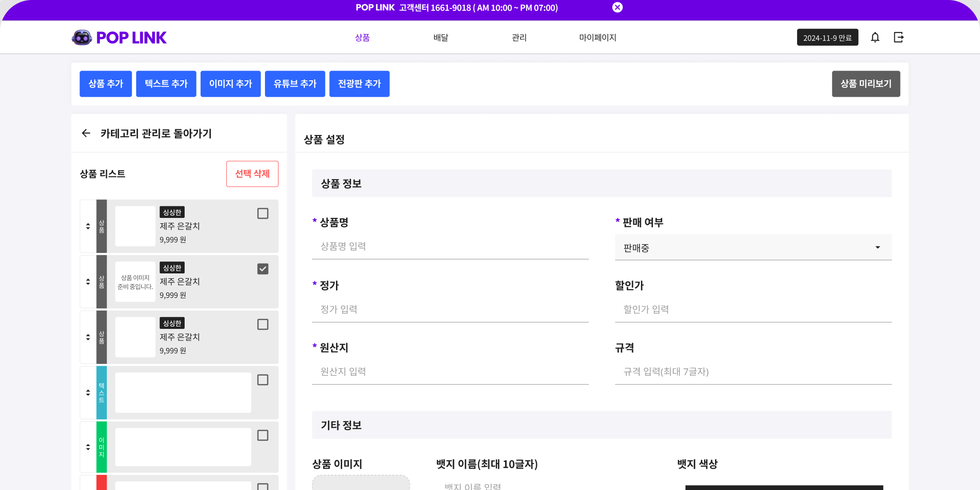Click the 상품 이미지 준비 중입니다 thumbnail
Viewport: 980px width, 490px height.
[135, 282]
